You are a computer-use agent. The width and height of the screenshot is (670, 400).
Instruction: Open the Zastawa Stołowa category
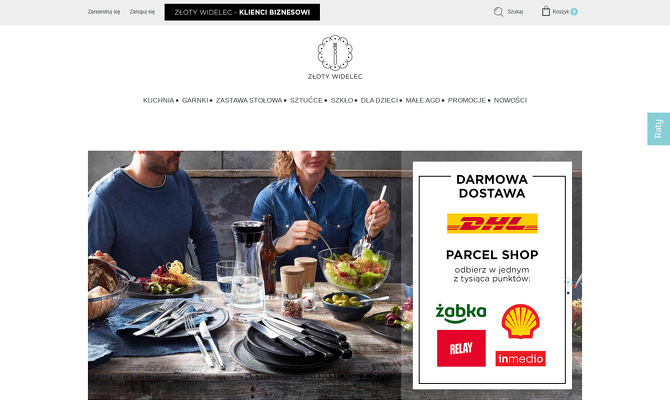tap(249, 100)
